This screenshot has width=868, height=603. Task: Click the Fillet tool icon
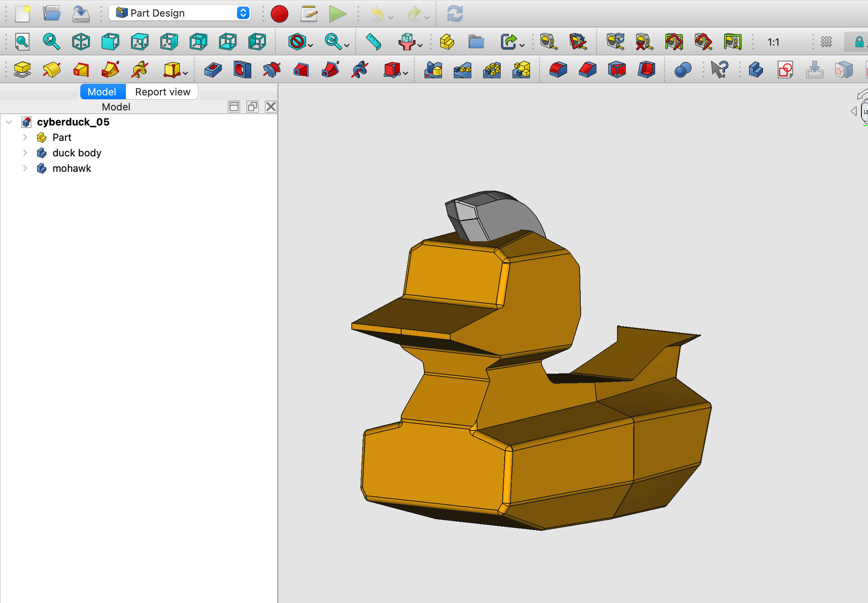click(x=558, y=70)
